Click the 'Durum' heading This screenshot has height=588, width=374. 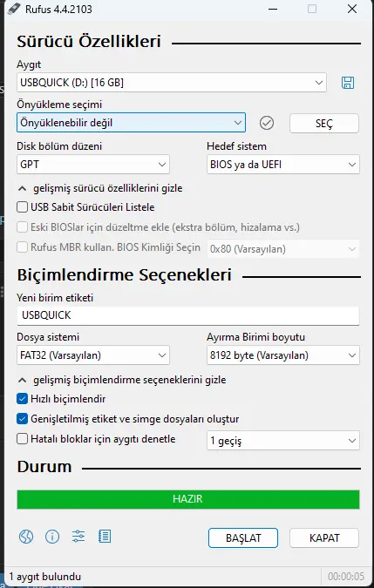[x=44, y=467]
